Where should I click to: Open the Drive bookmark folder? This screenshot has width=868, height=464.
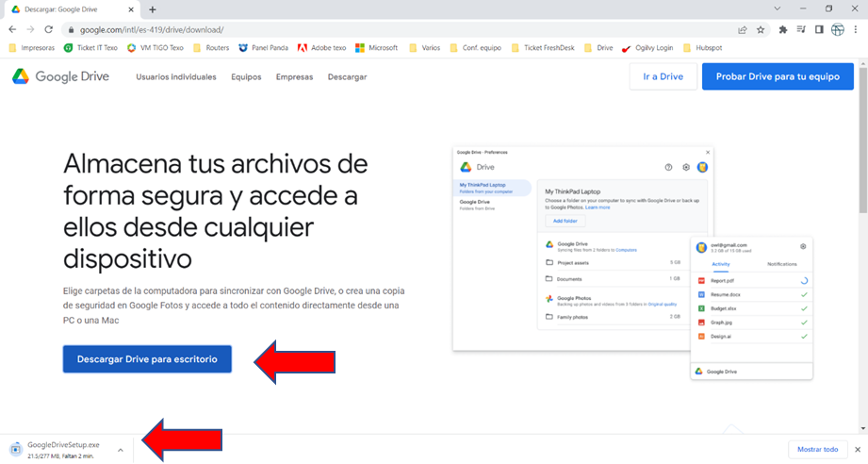click(598, 48)
